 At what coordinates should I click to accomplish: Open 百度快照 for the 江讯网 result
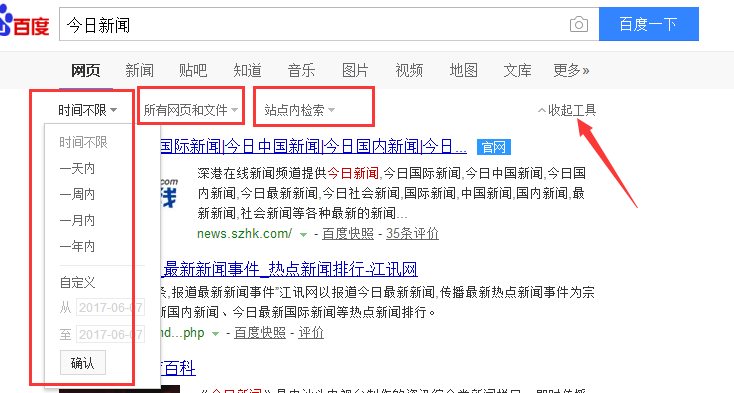tap(260, 333)
